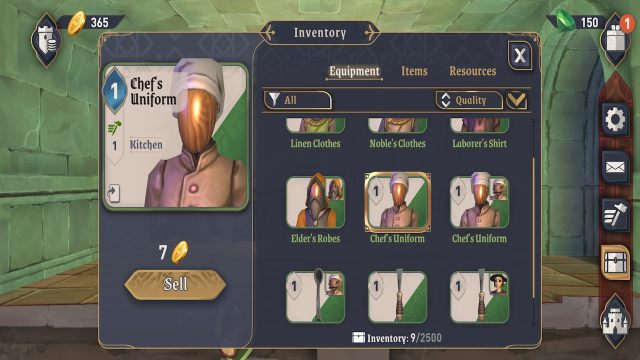
Task: Close the Inventory with X button
Action: (x=520, y=55)
